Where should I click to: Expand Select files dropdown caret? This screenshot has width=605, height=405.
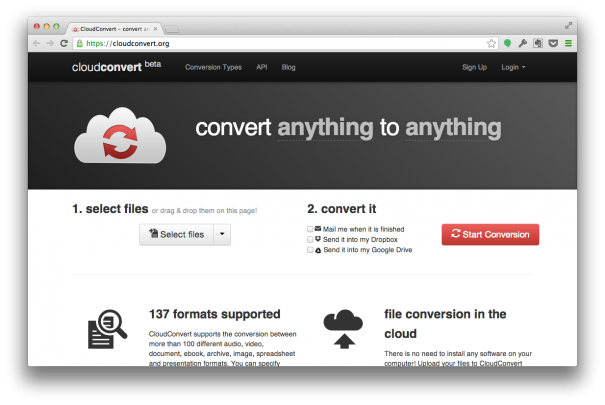(x=222, y=235)
